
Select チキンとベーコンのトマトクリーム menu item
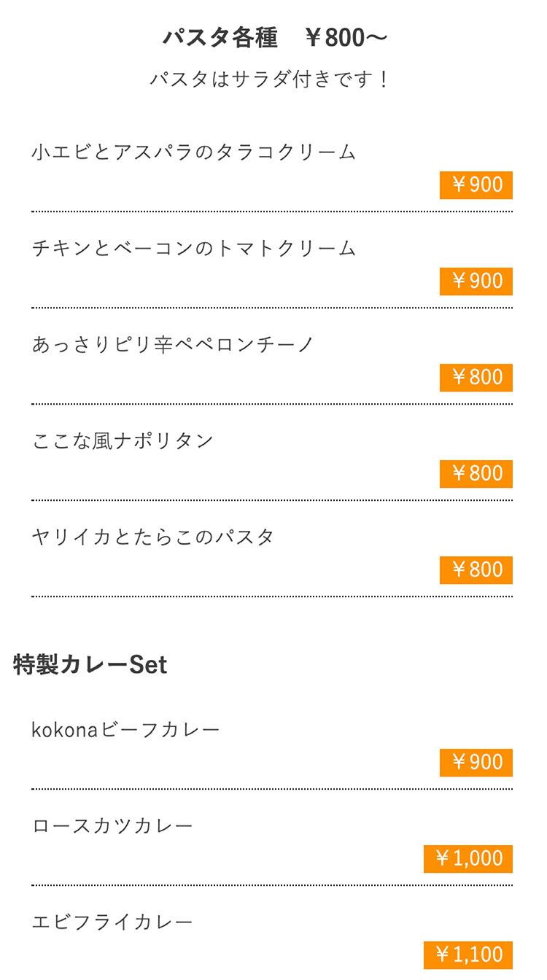pyautogui.click(x=194, y=249)
